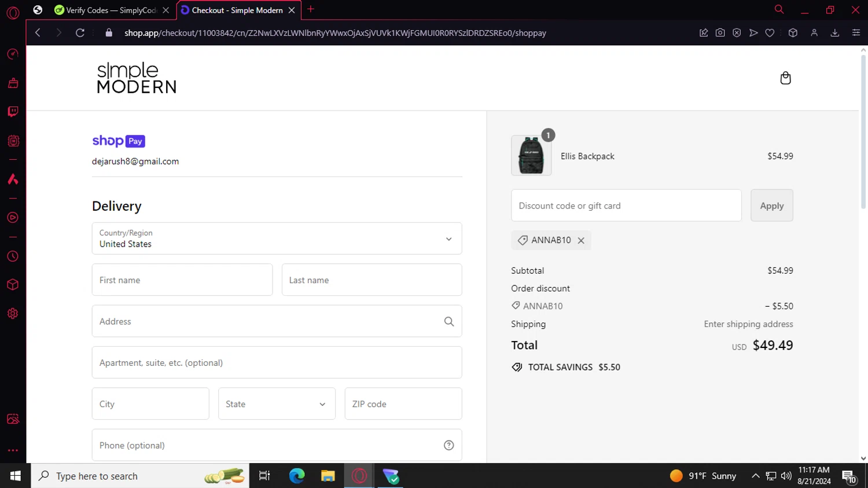
Task: Go back to the previous page
Action: point(38,33)
